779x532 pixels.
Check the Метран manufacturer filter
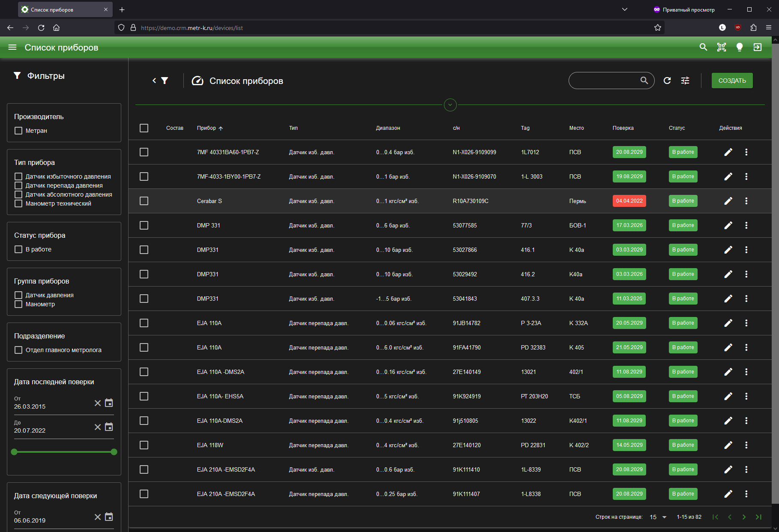[18, 131]
